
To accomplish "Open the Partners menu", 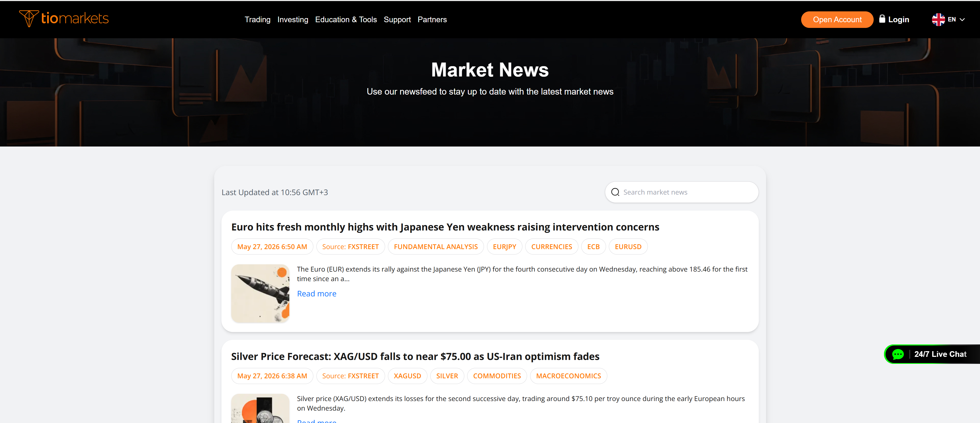I will click(432, 19).
